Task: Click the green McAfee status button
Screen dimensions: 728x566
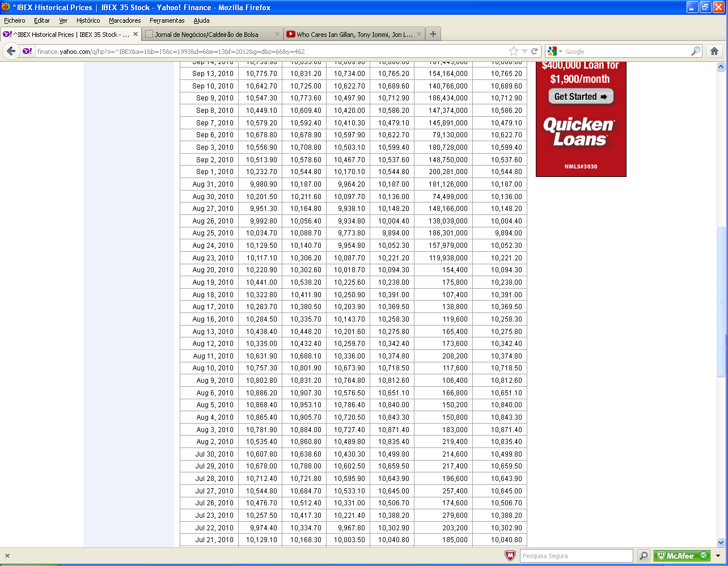Action: [682, 556]
